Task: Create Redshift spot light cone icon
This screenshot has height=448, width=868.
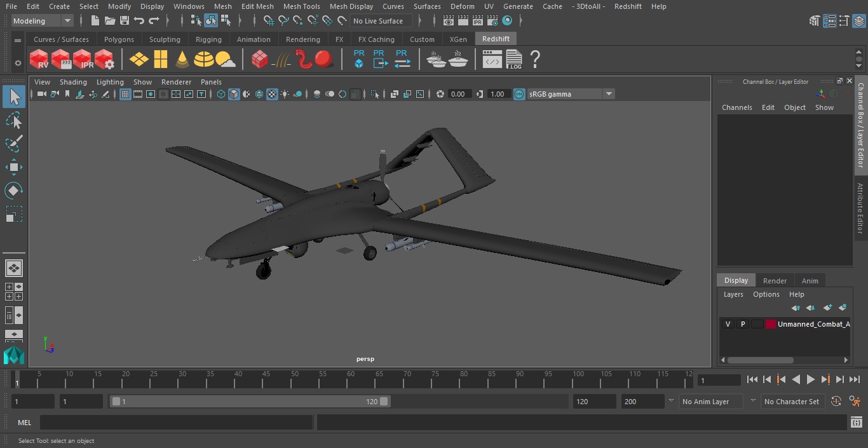Action: (x=182, y=60)
